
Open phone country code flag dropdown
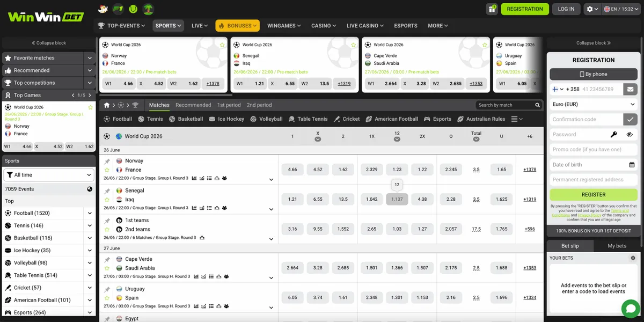tap(558, 89)
